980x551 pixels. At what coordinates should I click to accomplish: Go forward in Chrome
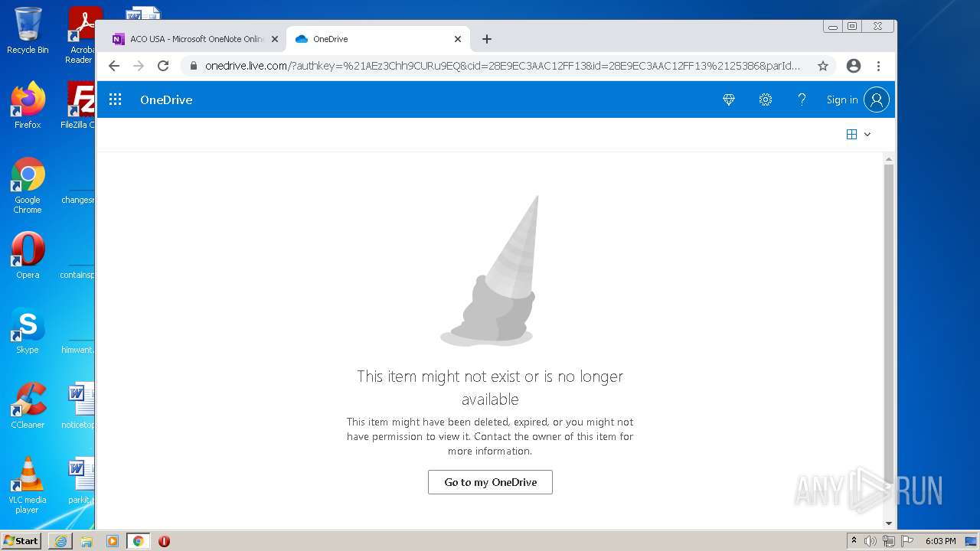pos(139,66)
